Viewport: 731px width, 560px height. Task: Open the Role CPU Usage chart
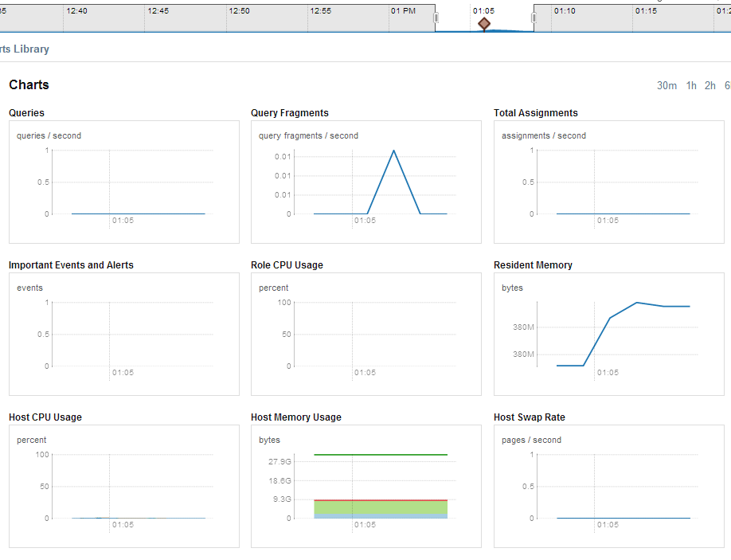click(x=366, y=334)
